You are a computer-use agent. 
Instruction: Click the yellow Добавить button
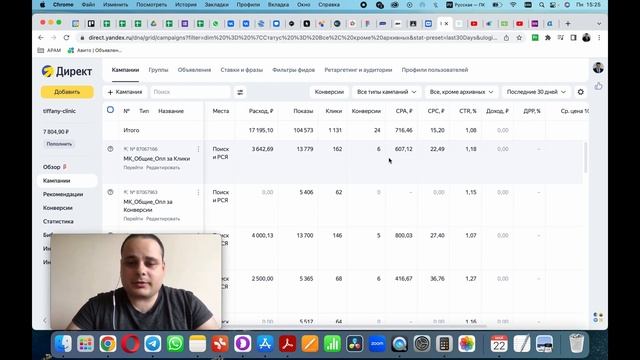(x=67, y=92)
